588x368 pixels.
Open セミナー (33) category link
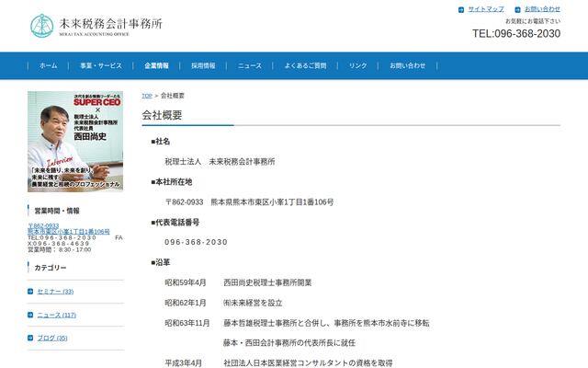coord(55,292)
